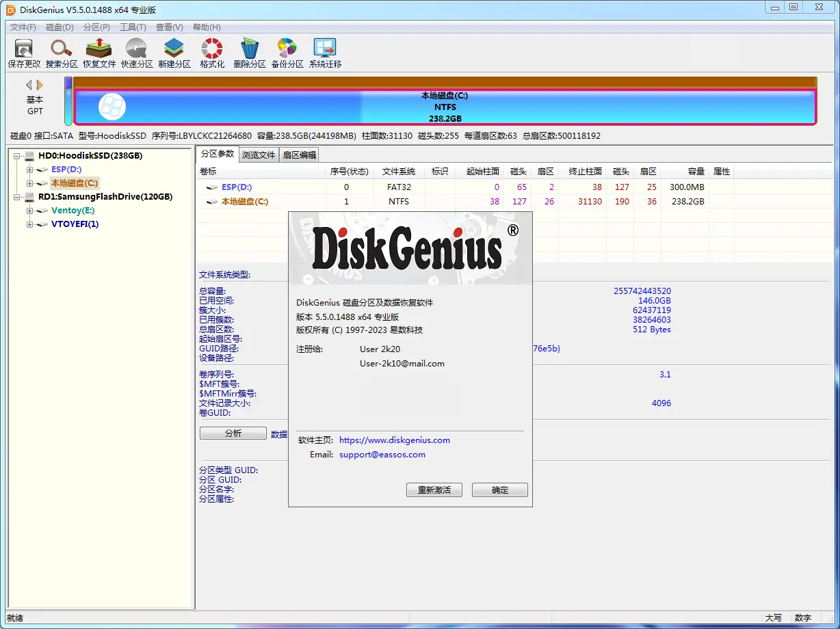This screenshot has height=629, width=840.
Task: Switch to the 分区参数 tab
Action: (x=218, y=154)
